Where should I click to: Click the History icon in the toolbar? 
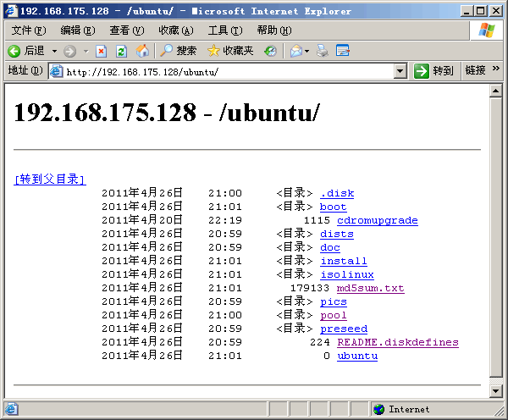(x=270, y=51)
